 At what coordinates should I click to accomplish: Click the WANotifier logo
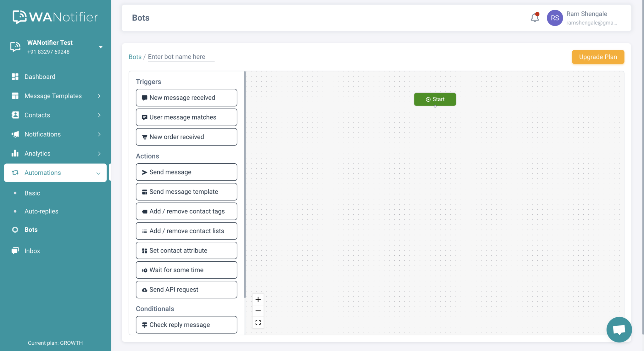point(55,17)
